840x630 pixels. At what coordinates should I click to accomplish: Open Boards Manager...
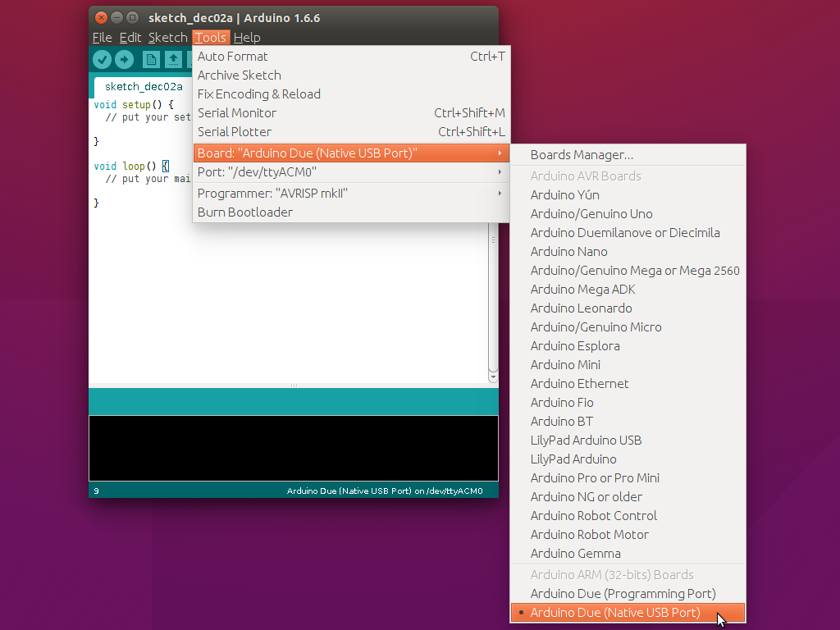pos(628,155)
